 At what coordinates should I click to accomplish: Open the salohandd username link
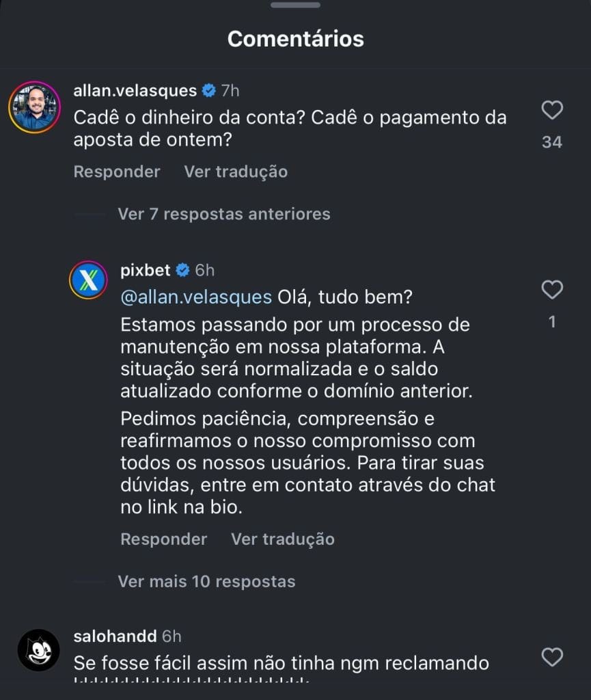tap(115, 636)
